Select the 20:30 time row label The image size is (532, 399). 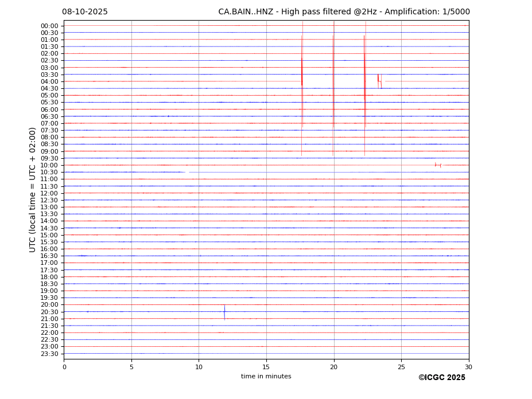49,312
